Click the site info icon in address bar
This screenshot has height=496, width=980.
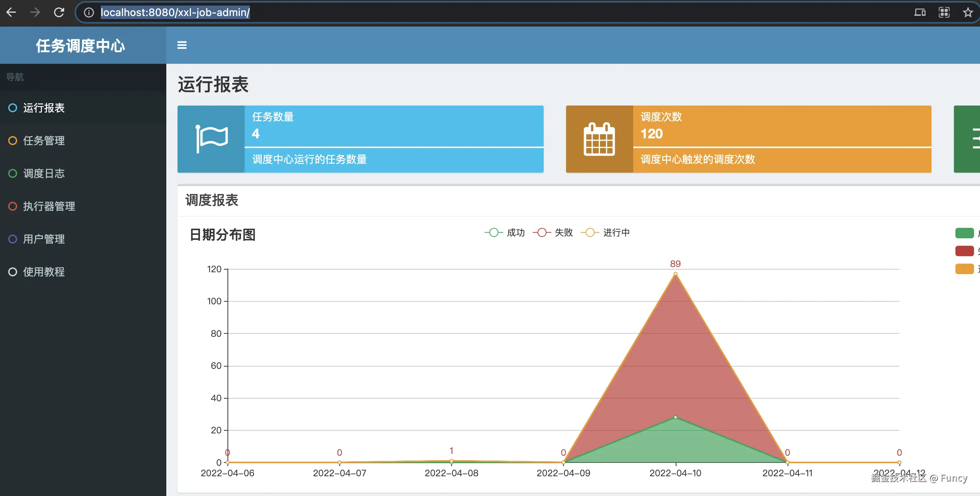tap(89, 13)
